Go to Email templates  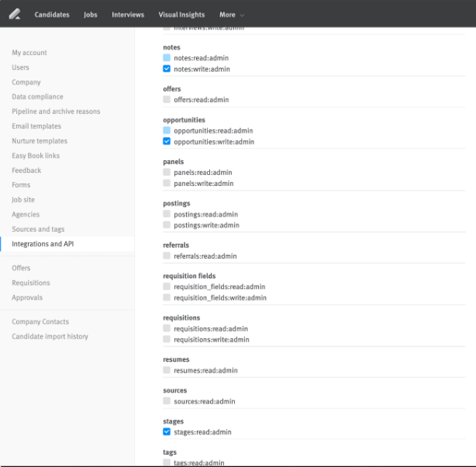[36, 126]
